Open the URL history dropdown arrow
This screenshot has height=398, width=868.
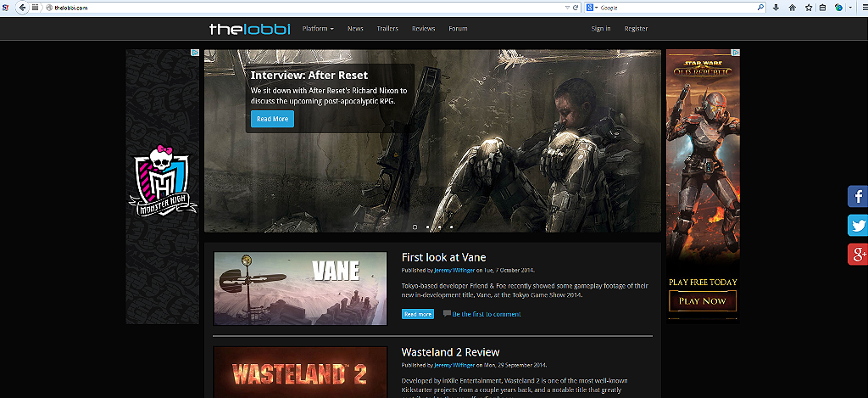[x=567, y=8]
